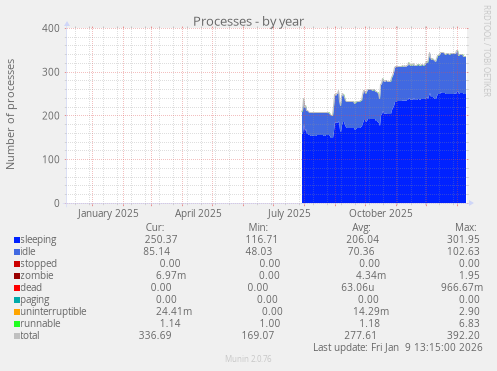
Task: Select the 'dead' legend label
Action: coord(31,287)
